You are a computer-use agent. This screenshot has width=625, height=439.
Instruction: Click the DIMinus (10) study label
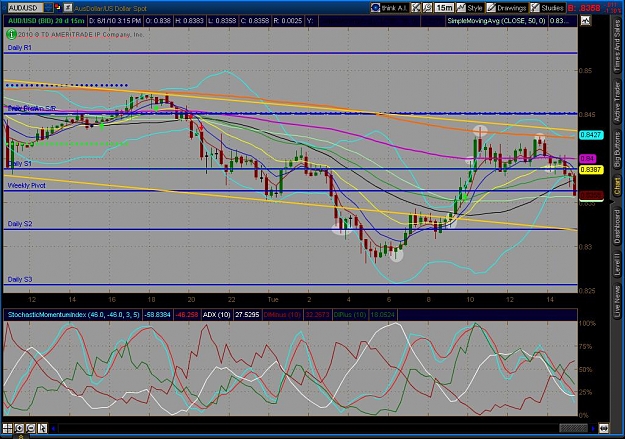(282, 315)
